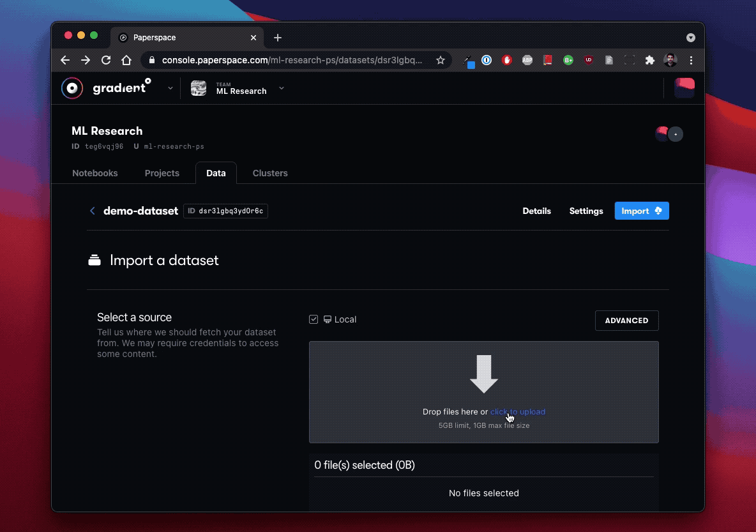756x532 pixels.
Task: Click the 'No files selected' text
Action: pos(484,493)
